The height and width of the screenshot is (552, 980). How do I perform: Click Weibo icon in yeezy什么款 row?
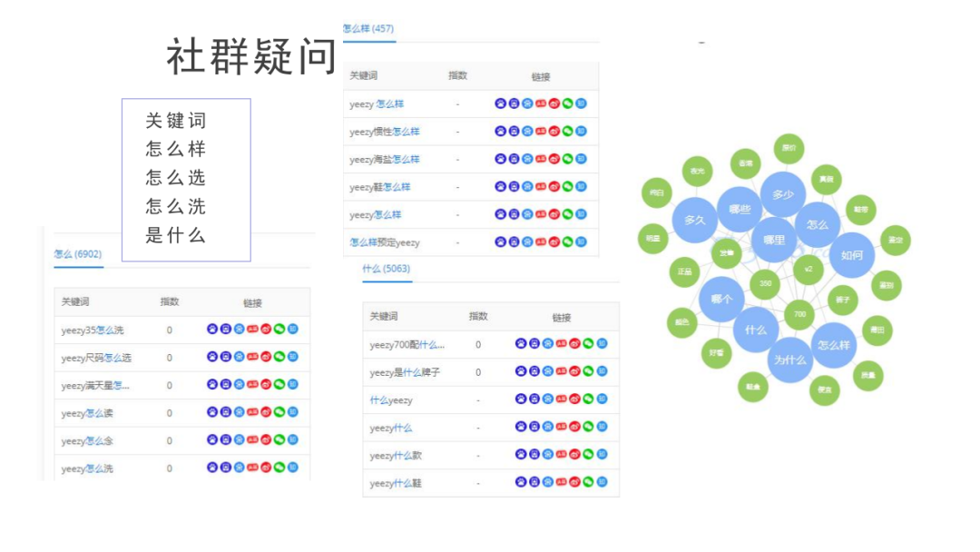click(x=575, y=454)
